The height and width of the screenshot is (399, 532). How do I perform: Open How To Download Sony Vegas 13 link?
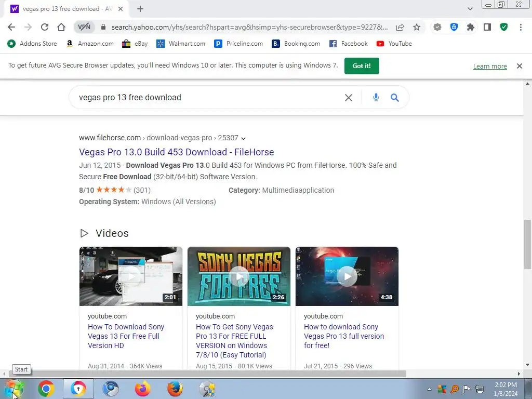[126, 336]
